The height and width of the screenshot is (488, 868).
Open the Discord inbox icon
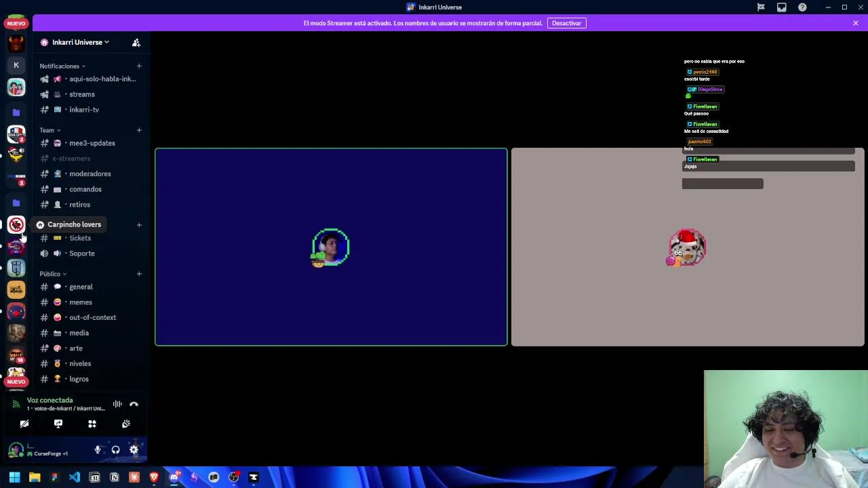[x=782, y=7]
